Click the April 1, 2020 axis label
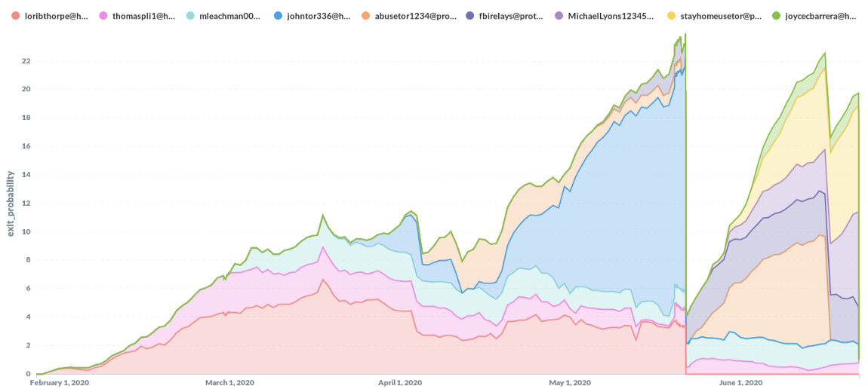The width and height of the screenshot is (868, 389). pyautogui.click(x=399, y=383)
